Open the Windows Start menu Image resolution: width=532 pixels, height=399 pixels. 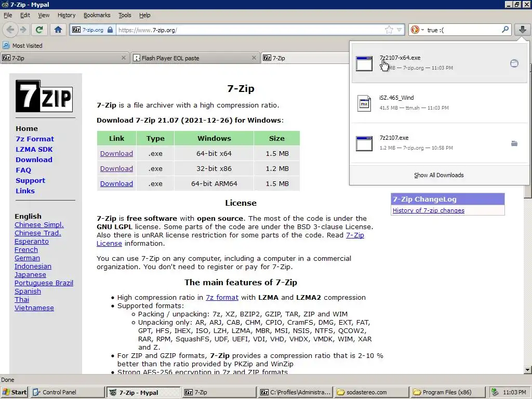(x=14, y=392)
